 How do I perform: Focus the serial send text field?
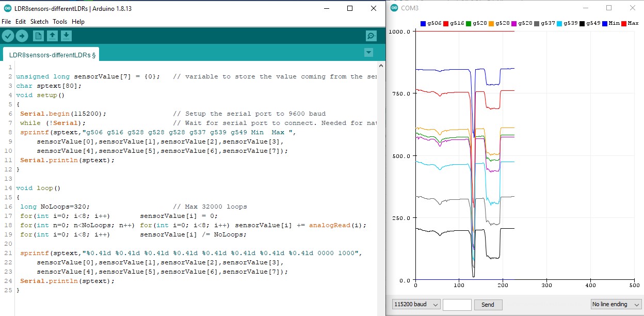click(x=457, y=305)
